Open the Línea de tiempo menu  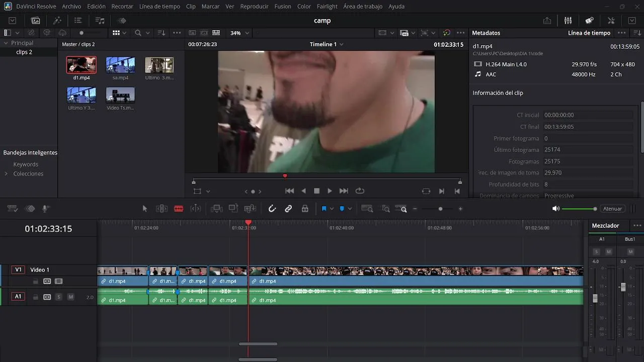pyautogui.click(x=159, y=7)
